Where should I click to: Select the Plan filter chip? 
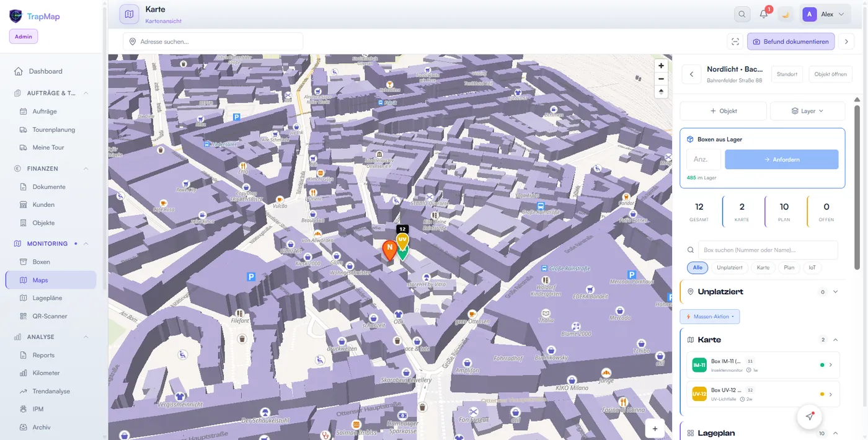(789, 268)
